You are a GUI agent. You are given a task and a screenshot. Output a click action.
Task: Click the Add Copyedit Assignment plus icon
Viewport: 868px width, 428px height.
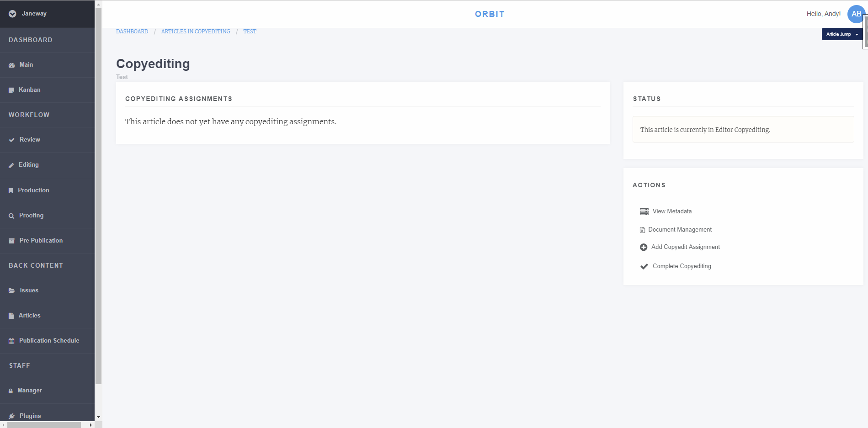(644, 247)
